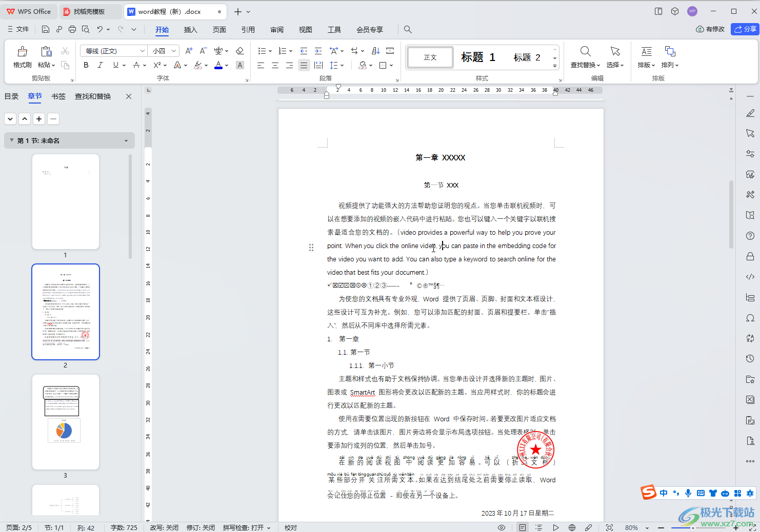Toggle Italic formatting

pyautogui.click(x=101, y=65)
